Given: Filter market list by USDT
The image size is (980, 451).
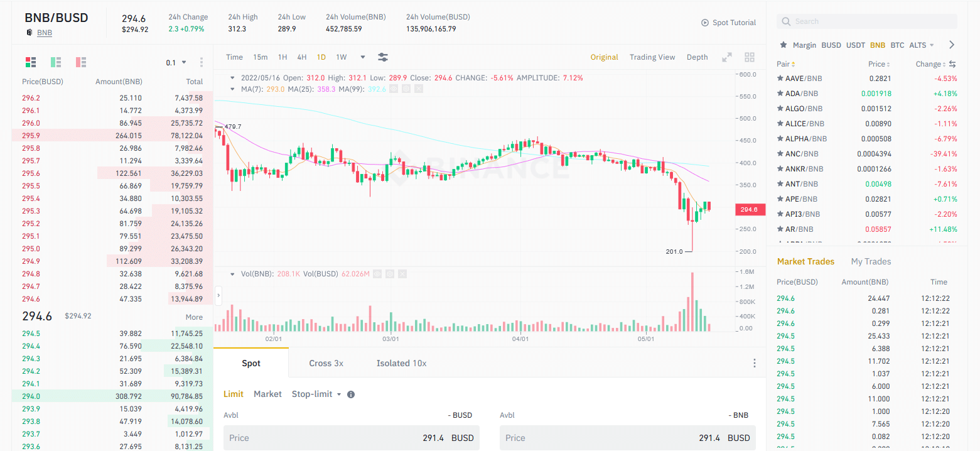Looking at the screenshot, I should [855, 45].
